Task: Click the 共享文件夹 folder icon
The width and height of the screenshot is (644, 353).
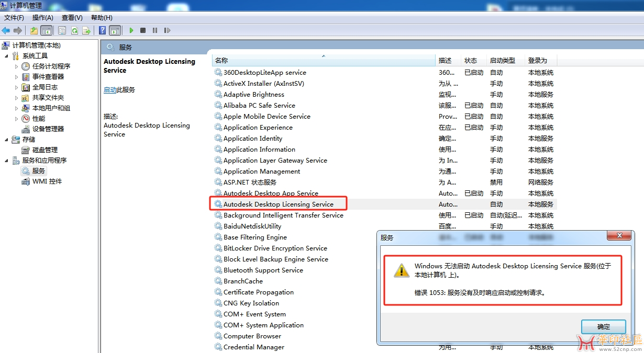Action: click(x=26, y=98)
